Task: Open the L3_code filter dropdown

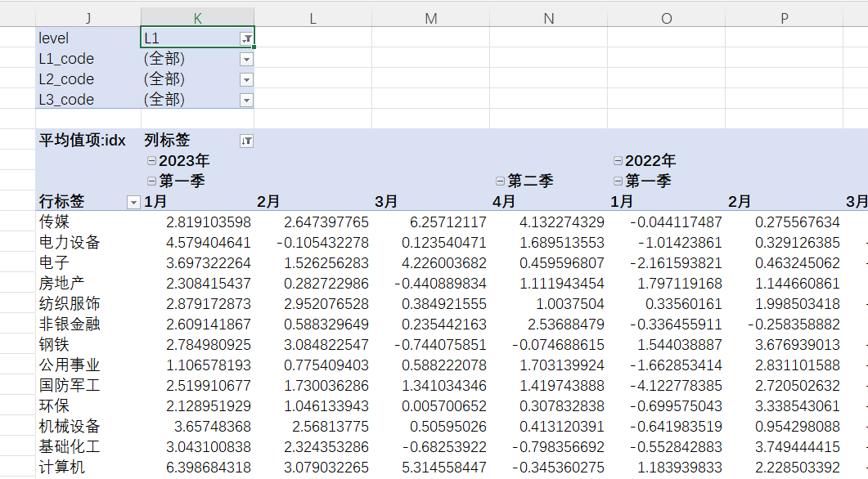Action: click(246, 100)
